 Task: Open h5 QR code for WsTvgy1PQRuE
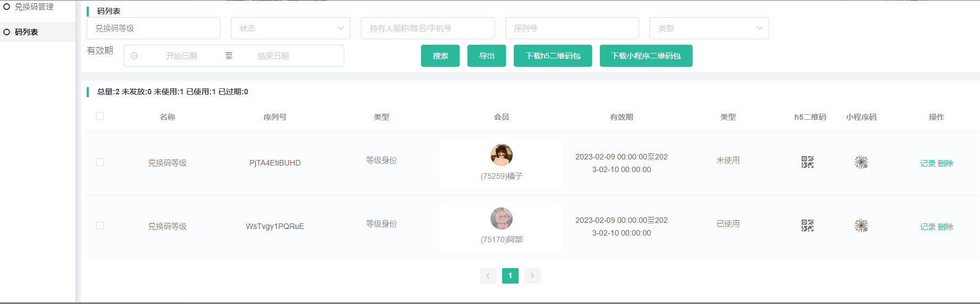pyautogui.click(x=807, y=226)
